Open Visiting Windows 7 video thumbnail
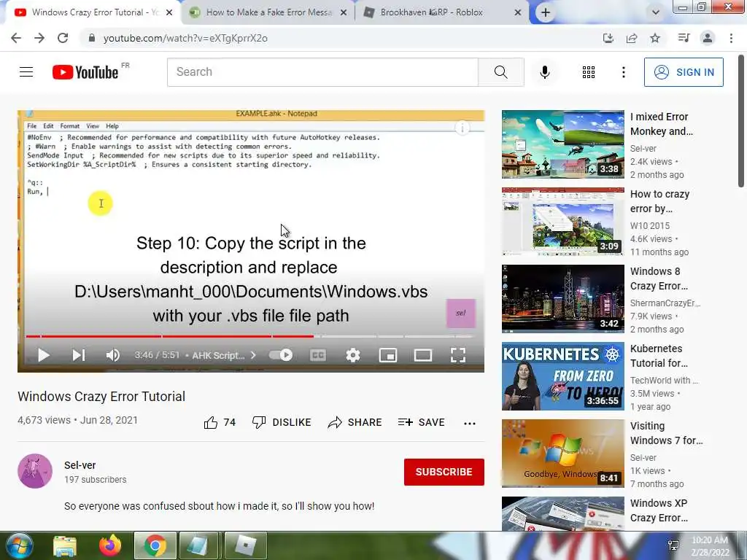The height and width of the screenshot is (560, 747). pyautogui.click(x=562, y=454)
